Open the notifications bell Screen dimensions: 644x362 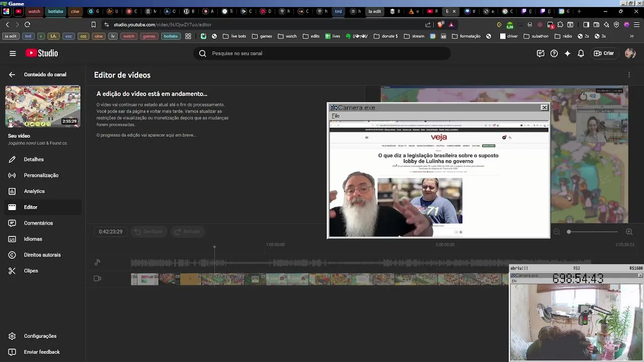coord(581,53)
